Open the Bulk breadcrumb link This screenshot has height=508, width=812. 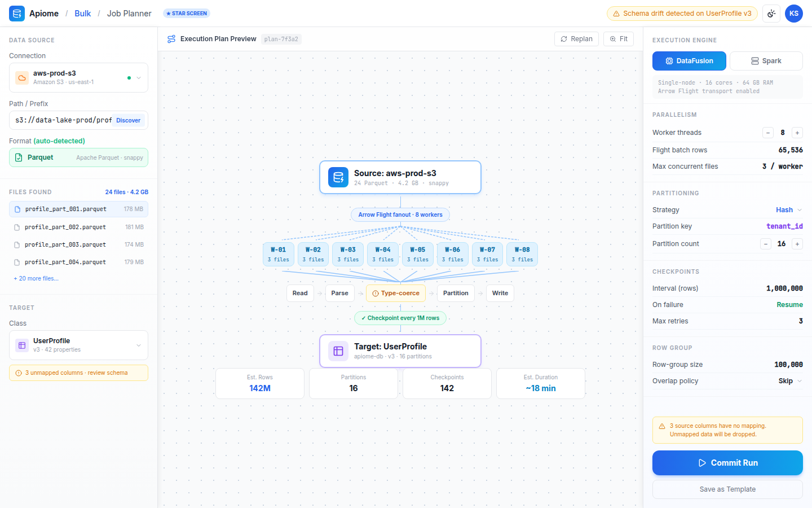(82, 14)
